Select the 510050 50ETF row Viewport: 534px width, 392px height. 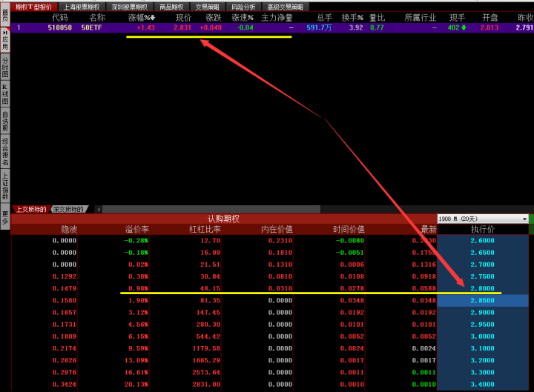(x=272, y=27)
